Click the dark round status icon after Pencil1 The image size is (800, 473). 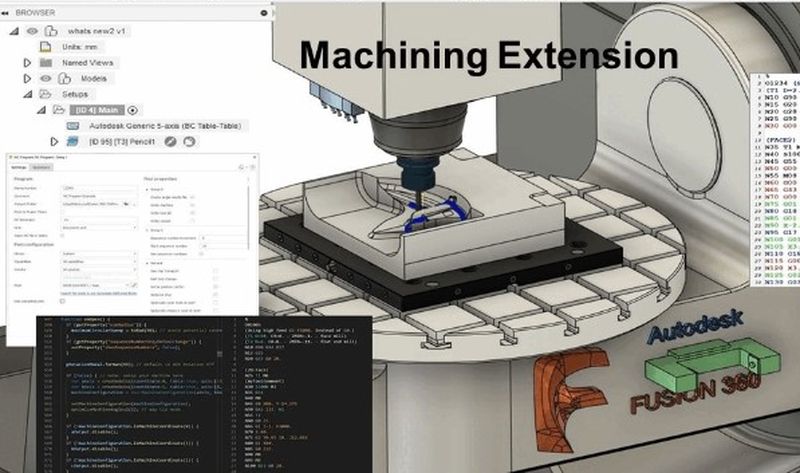[x=170, y=142]
